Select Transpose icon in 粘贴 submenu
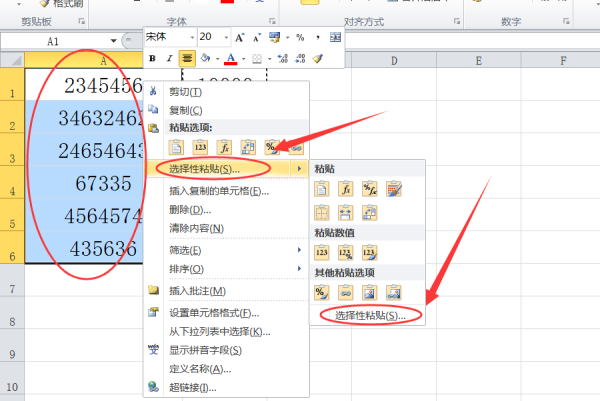Viewport: 600px width, 401px height. coord(370,213)
